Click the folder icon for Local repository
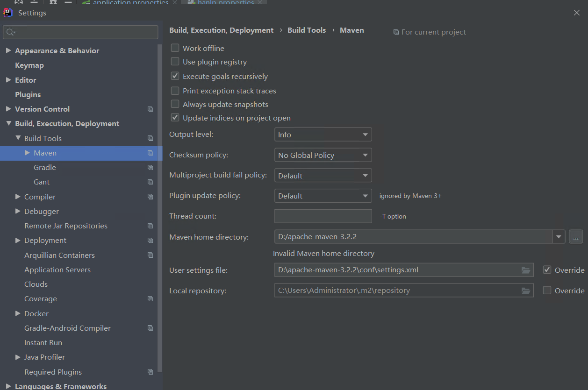 [526, 291]
